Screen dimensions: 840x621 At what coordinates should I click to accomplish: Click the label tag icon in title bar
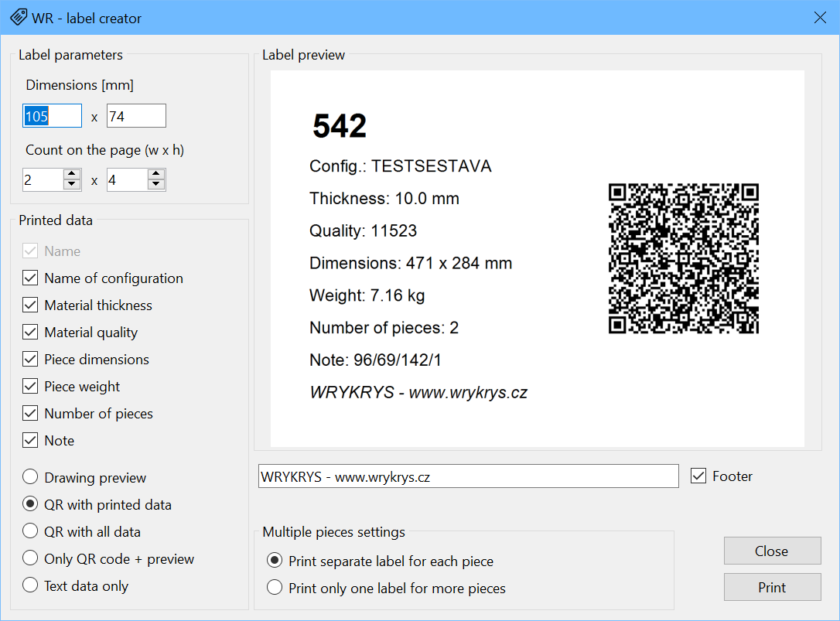coord(19,17)
